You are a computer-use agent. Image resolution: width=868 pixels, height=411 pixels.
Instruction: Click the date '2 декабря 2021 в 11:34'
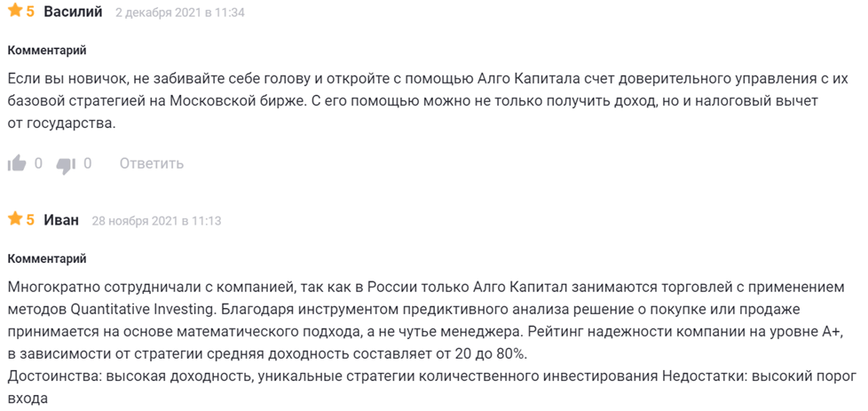coord(180,13)
